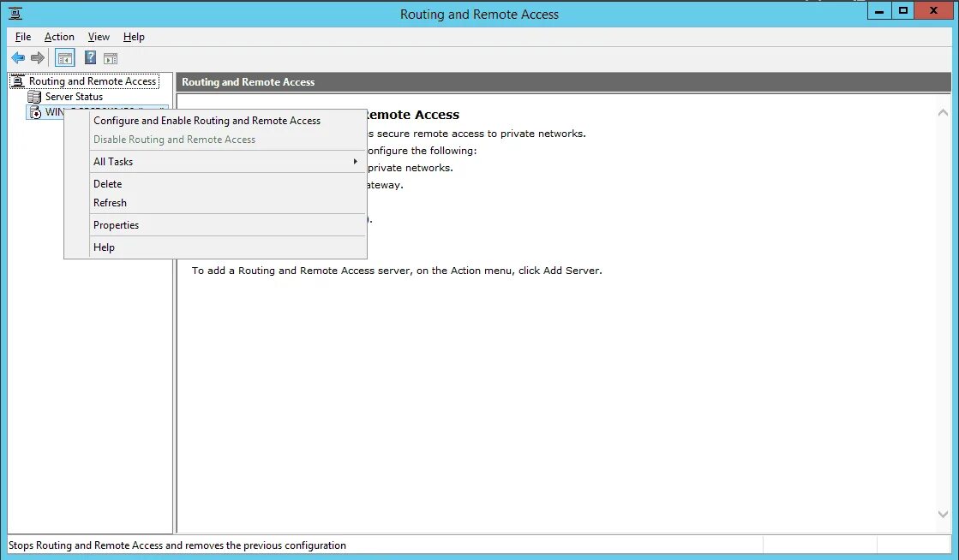Open the File menu

[x=23, y=37]
